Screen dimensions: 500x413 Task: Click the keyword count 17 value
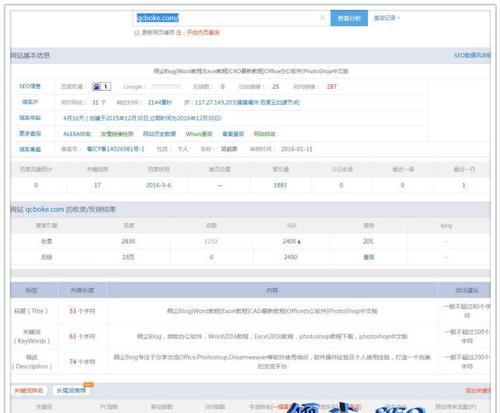coord(97,185)
